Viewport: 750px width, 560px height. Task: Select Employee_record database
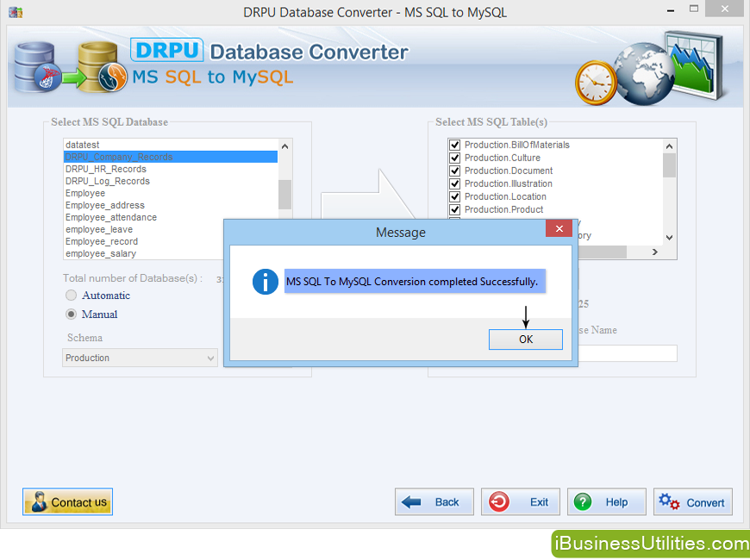tap(143, 241)
